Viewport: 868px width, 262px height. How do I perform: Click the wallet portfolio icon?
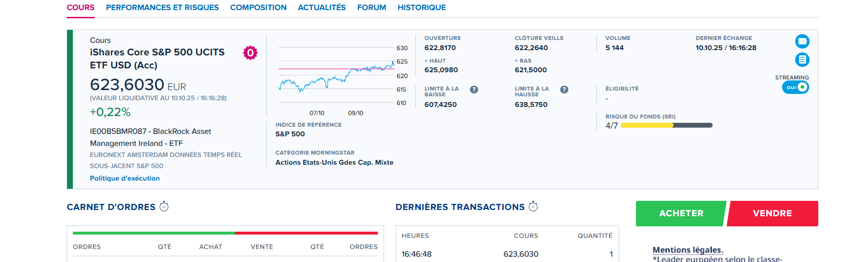coord(802,41)
